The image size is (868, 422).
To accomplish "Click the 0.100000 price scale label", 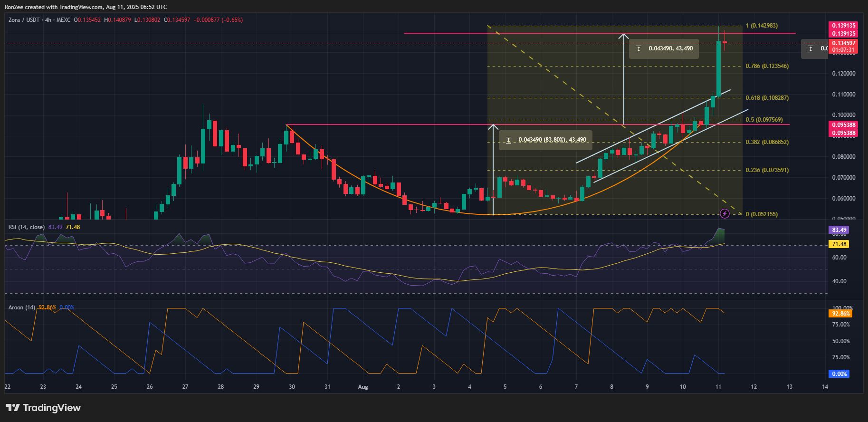I will coord(843,115).
